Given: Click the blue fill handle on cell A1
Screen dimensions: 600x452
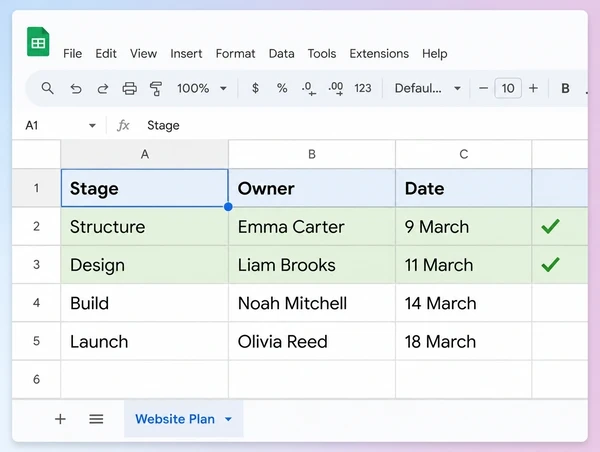Looking at the screenshot, I should click(x=228, y=207).
